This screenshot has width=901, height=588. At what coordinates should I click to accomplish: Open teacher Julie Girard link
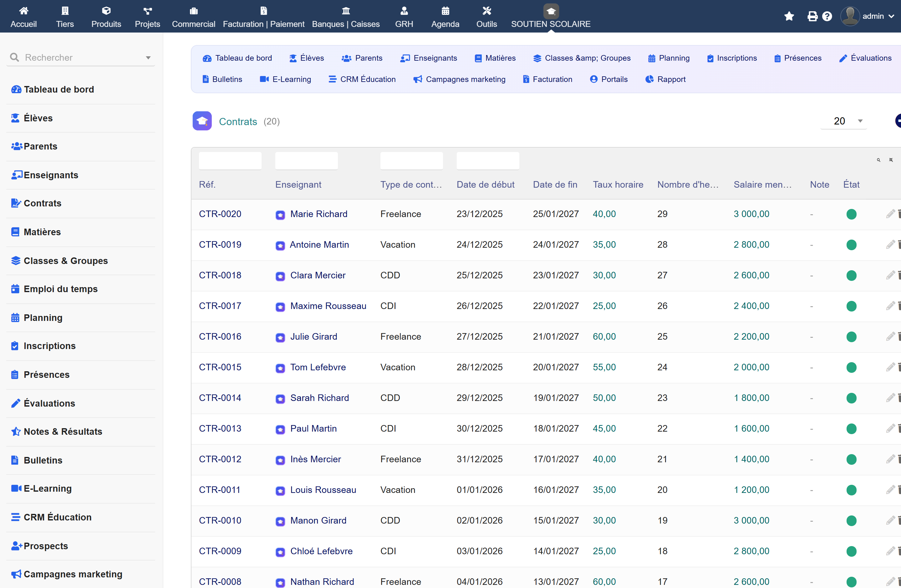[x=313, y=337]
